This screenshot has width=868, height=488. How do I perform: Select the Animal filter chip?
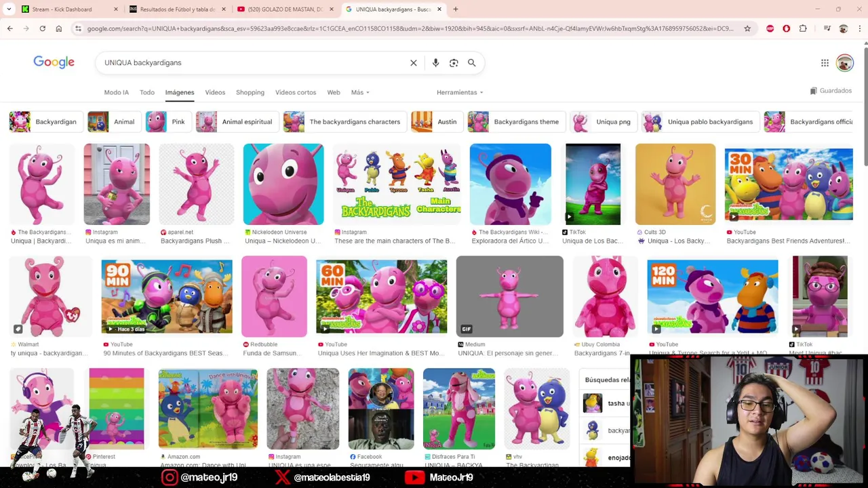(x=113, y=122)
